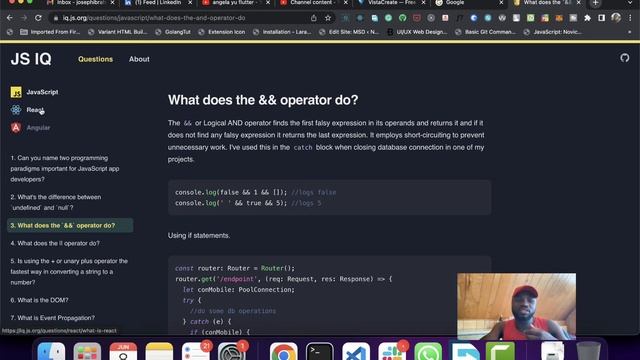Open Imported From Firefox bookmarks folder
This screenshot has width=640, height=360.
[50, 32]
